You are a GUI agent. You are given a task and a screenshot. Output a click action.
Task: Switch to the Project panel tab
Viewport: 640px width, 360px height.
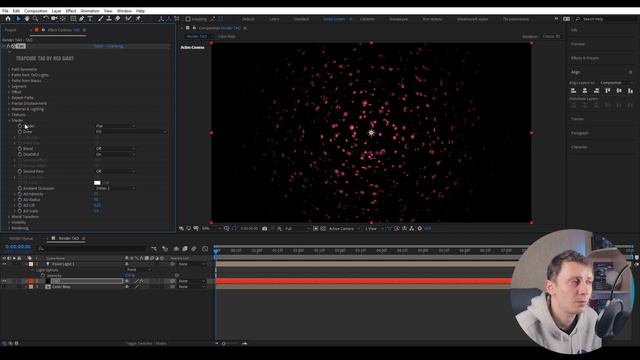11,30
